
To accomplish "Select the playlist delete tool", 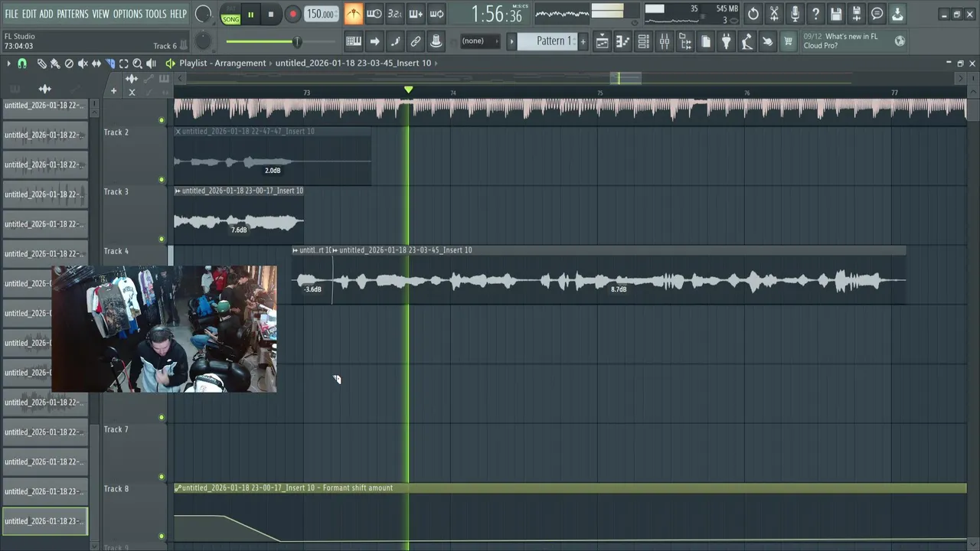I will click(x=69, y=64).
